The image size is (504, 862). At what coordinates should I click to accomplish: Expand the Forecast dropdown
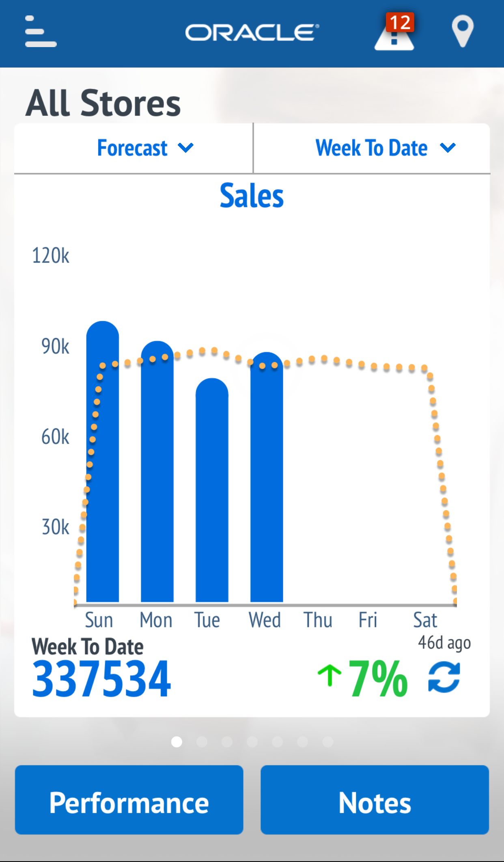pyautogui.click(x=145, y=148)
